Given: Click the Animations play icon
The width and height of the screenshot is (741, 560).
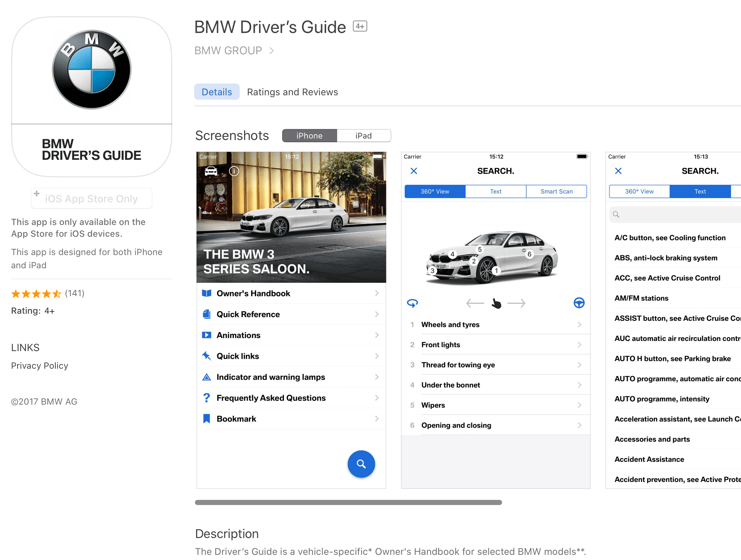Looking at the screenshot, I should click(x=207, y=335).
